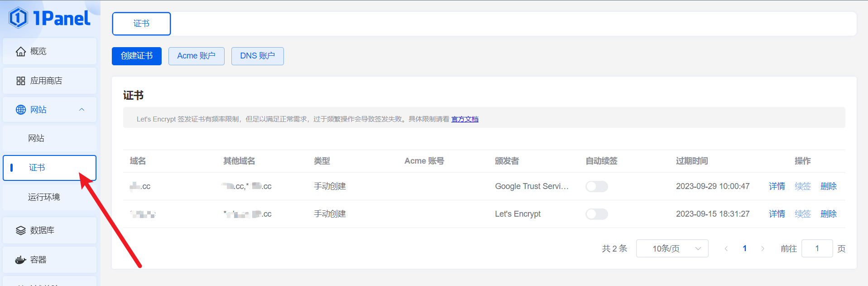This screenshot has width=868, height=286.
Task: Click the 类型 column header
Action: (x=322, y=161)
